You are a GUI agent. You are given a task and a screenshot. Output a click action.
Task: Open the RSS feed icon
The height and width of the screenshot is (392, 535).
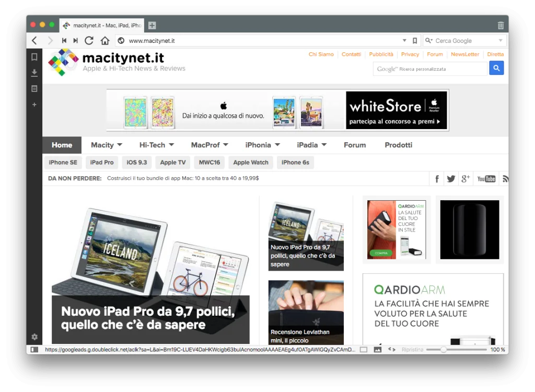click(x=505, y=179)
